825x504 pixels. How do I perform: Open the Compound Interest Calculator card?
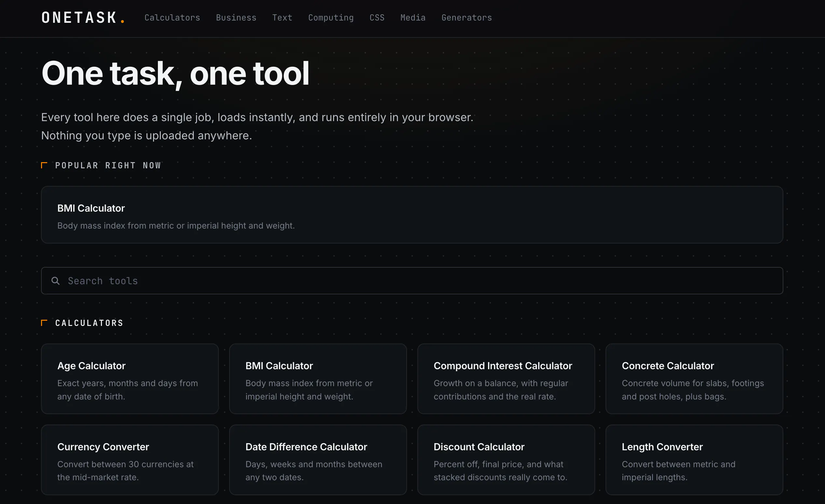[x=506, y=379]
